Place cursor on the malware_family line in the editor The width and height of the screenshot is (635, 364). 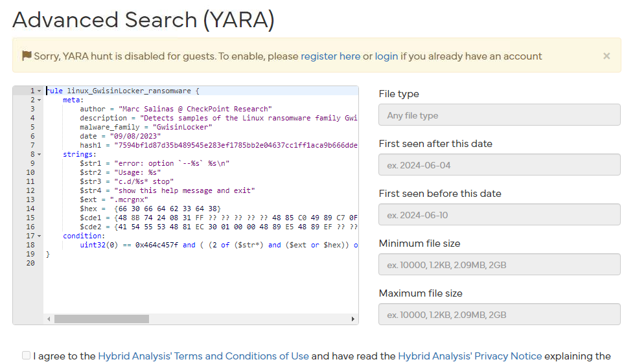(162, 128)
